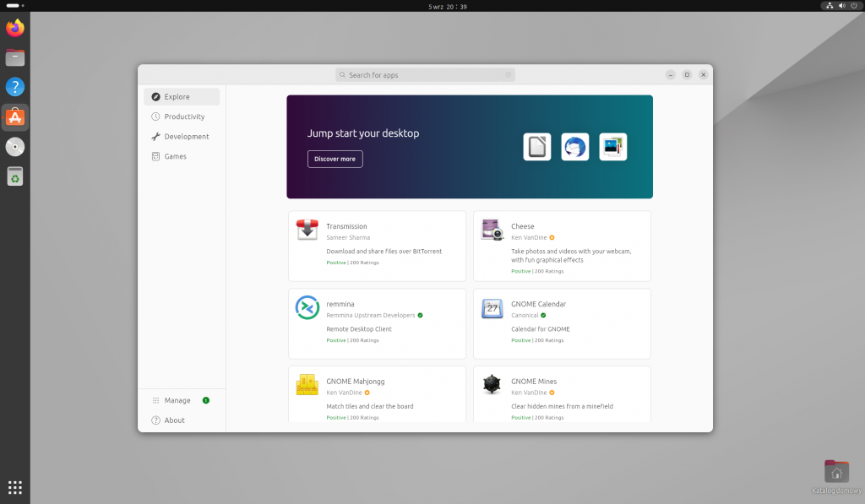Click the GNOME Calendar app icon
Viewport: 865px width, 504px height.
(x=492, y=307)
